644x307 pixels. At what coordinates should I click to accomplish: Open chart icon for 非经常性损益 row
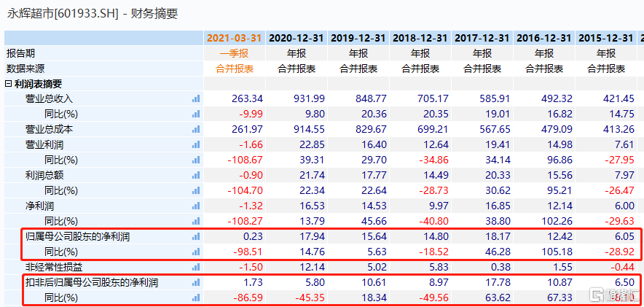coord(196,268)
